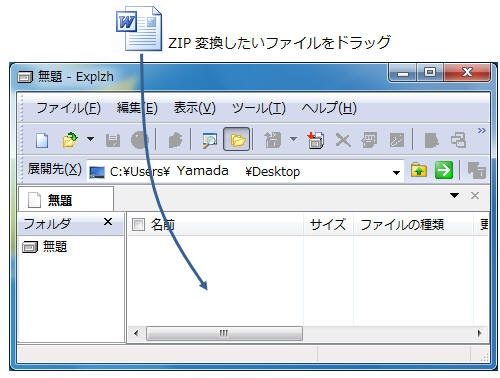The image size is (500, 378).
Task: Open the 表示(V) menu
Action: pos(195,108)
